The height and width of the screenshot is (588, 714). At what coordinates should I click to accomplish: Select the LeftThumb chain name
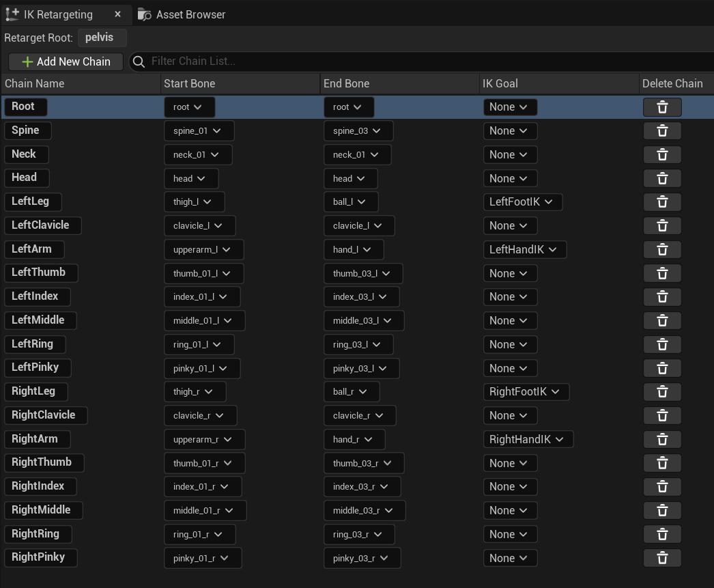[x=41, y=272]
